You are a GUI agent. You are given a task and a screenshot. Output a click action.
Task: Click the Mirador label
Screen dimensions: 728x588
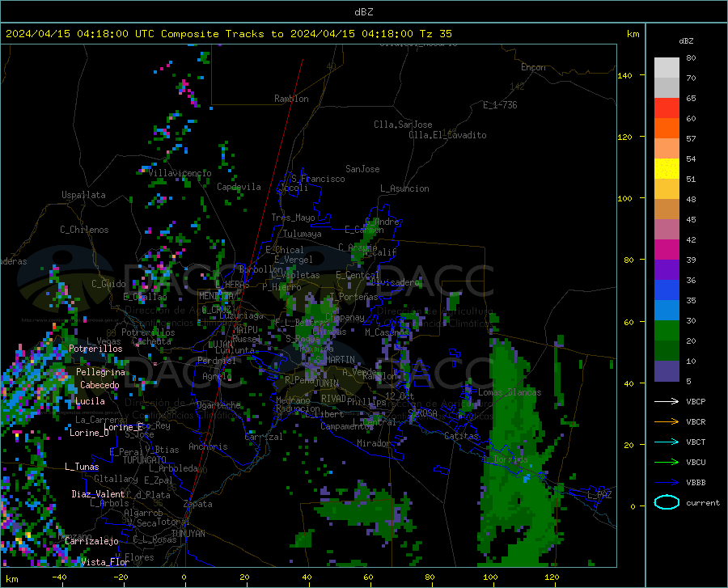pyautogui.click(x=373, y=443)
